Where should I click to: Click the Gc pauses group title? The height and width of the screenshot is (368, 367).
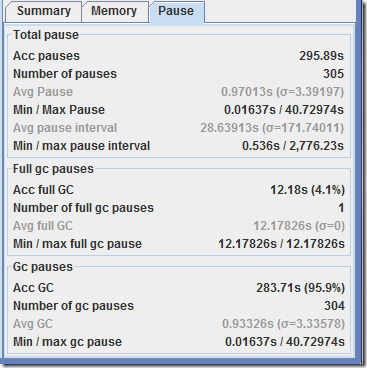coord(43,267)
